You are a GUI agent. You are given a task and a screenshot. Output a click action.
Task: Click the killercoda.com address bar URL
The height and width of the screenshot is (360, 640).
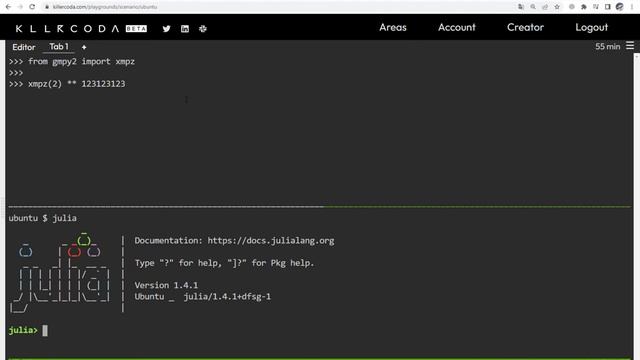point(104,7)
